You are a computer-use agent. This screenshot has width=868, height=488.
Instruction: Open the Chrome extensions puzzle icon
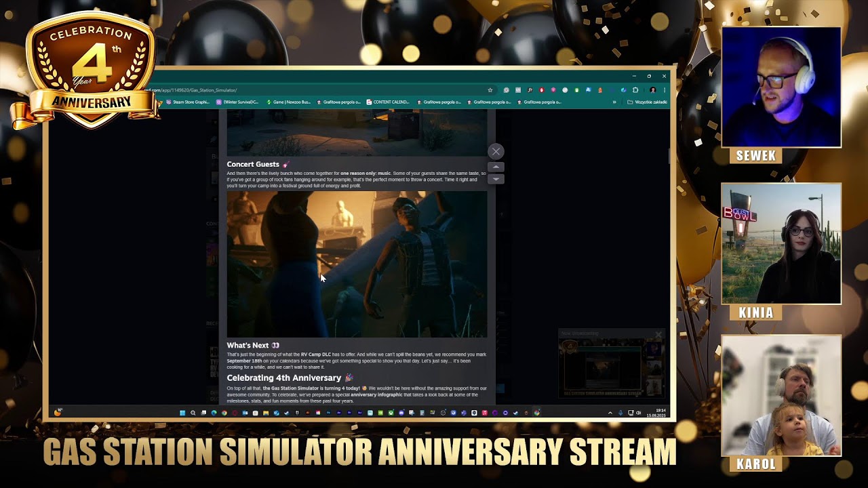635,90
